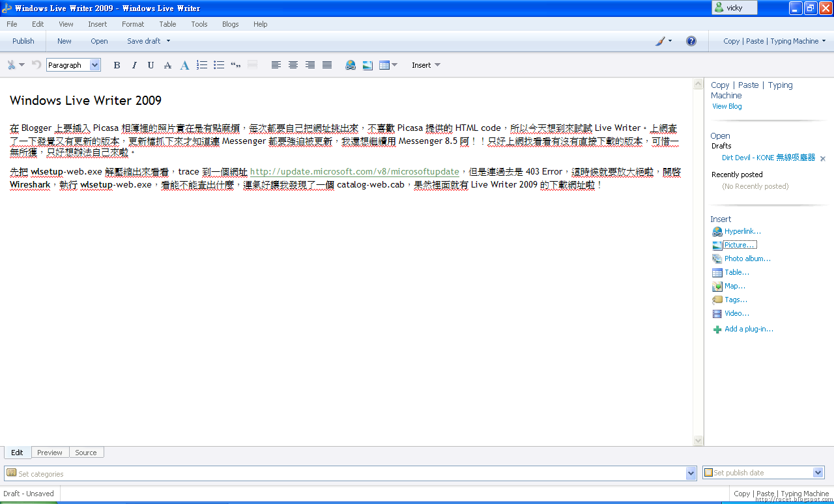This screenshot has width=834, height=504.
Task: Open the Format menu
Action: [133, 24]
